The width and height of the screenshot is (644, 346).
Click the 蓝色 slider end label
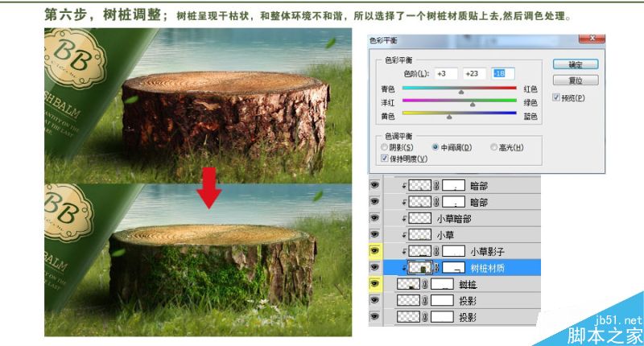pos(530,117)
